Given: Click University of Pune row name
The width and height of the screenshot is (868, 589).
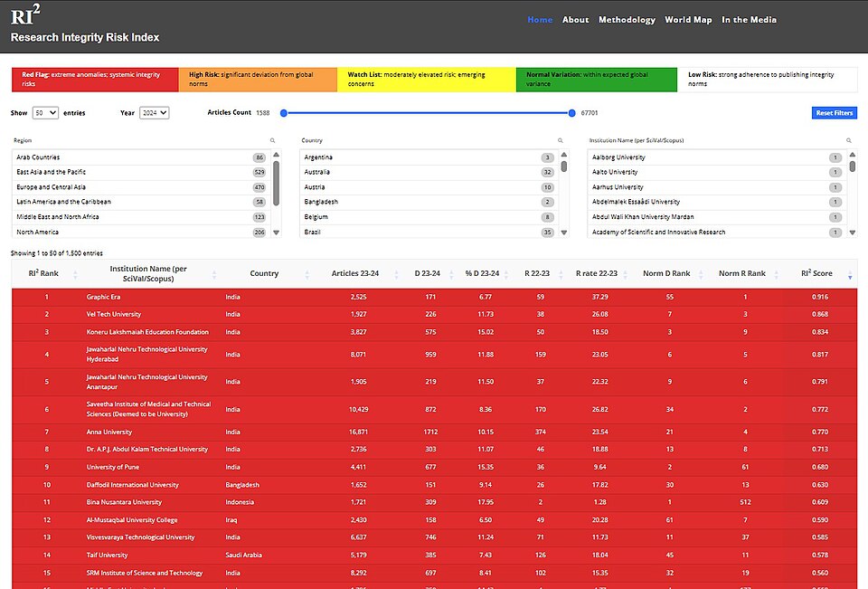Looking at the screenshot, I should [113, 467].
